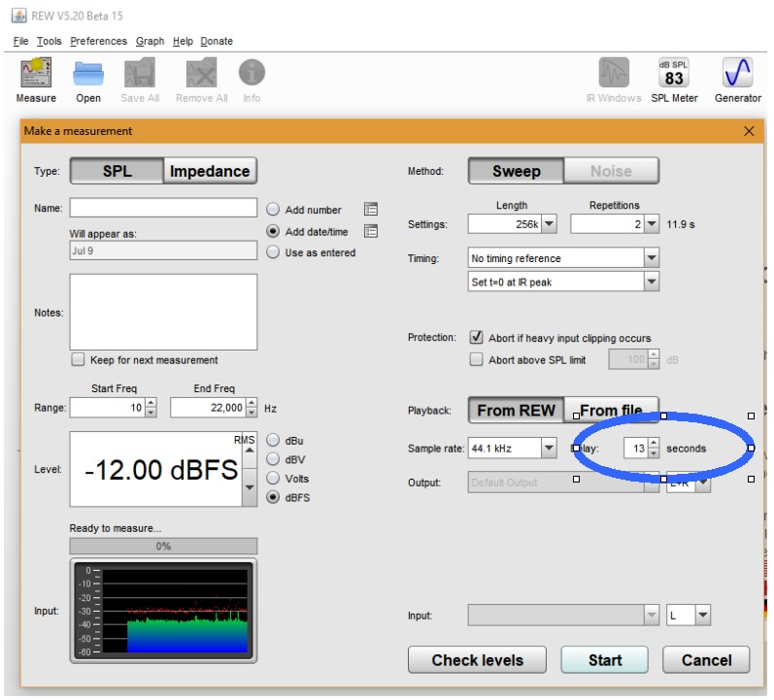Select the Use as entered option
Viewport: 774px width, 700px height.
(273, 252)
